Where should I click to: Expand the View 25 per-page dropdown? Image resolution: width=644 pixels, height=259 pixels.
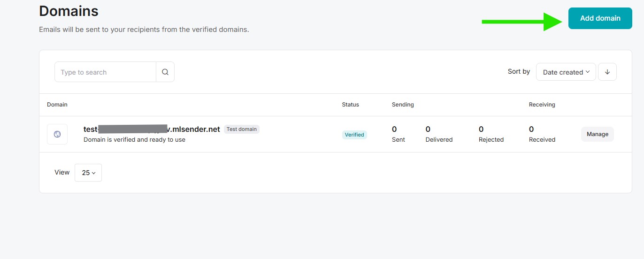pyautogui.click(x=88, y=173)
